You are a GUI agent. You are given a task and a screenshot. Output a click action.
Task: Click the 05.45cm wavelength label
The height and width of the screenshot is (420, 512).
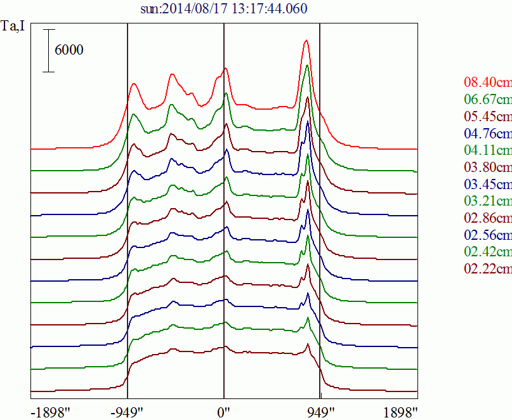[487, 117]
